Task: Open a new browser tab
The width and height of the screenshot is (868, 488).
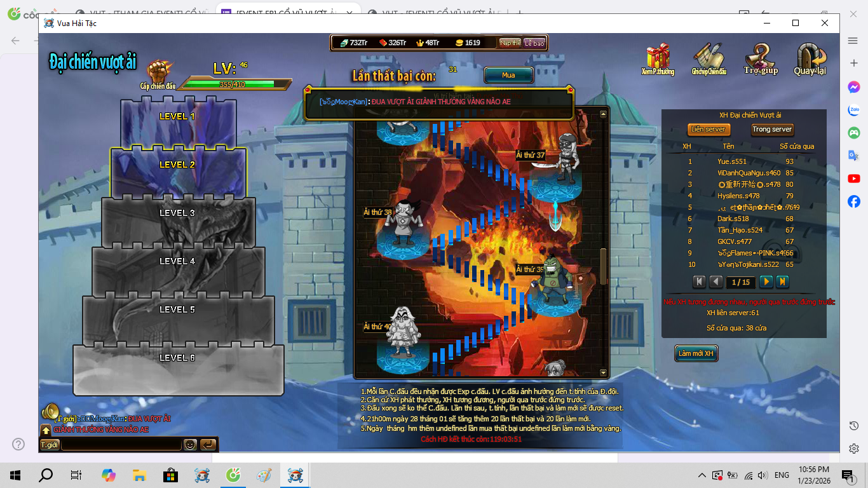Action: coord(519,13)
